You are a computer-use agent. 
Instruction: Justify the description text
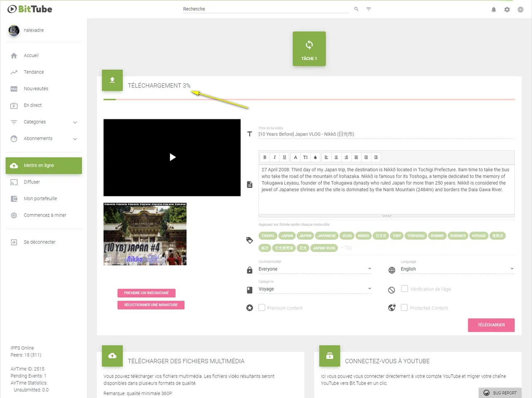(x=356, y=157)
